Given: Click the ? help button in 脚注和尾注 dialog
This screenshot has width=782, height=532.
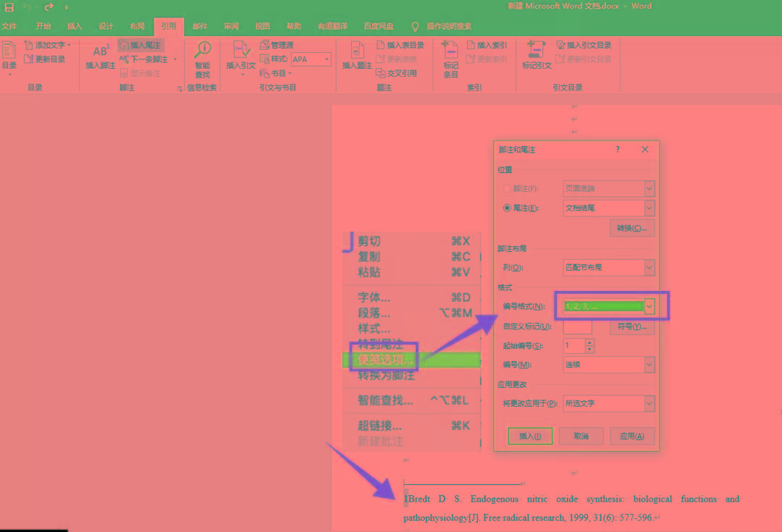Looking at the screenshot, I should click(618, 149).
